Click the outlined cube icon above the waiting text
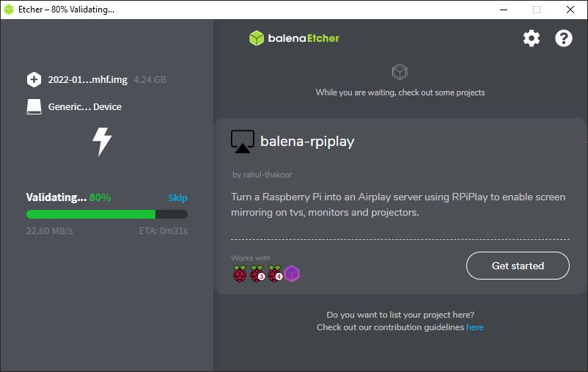This screenshot has width=588, height=372. pos(400,72)
